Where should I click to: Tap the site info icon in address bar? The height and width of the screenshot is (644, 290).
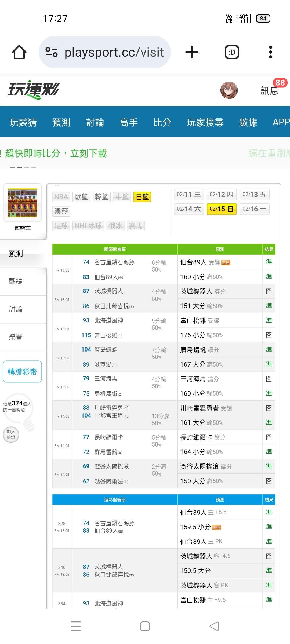(x=52, y=52)
